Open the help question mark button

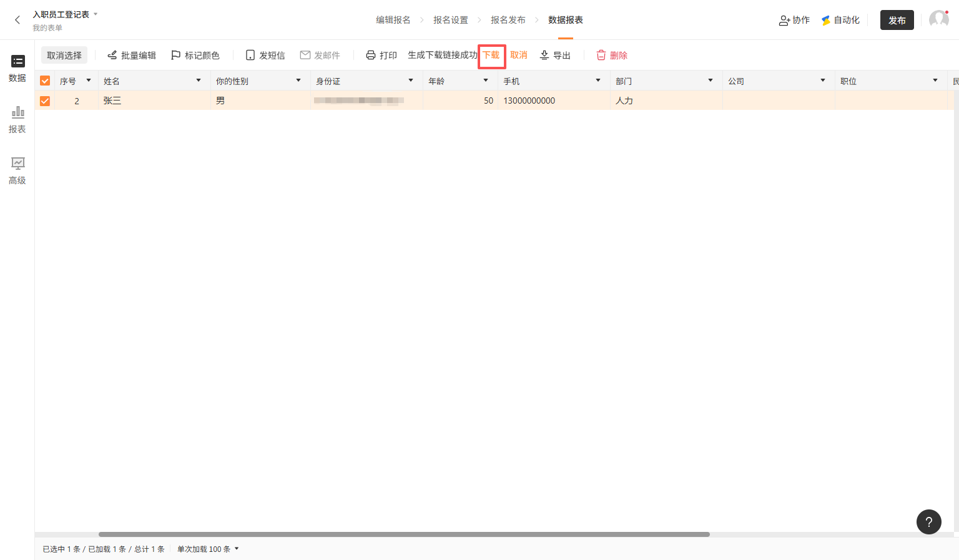[928, 522]
